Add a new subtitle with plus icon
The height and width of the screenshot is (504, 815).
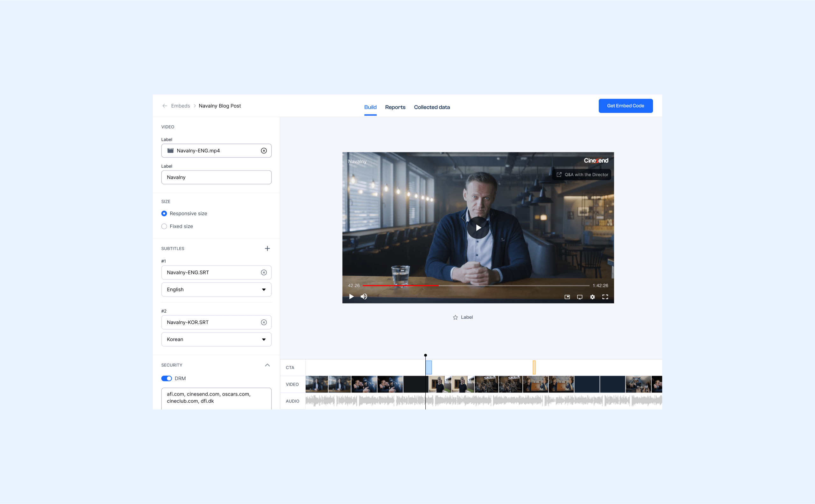(267, 248)
